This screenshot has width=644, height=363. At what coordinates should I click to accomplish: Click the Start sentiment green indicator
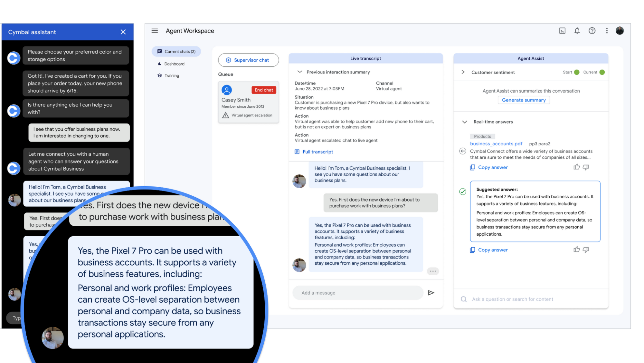click(x=577, y=72)
